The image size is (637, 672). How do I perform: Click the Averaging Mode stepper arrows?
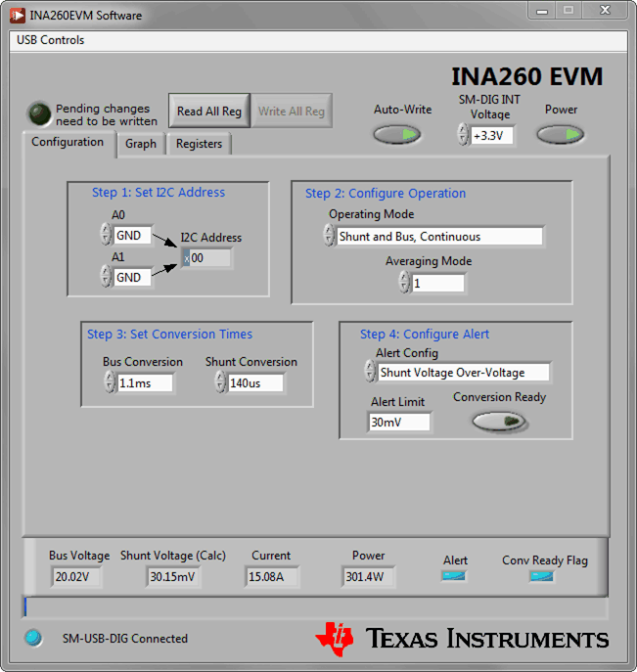403,283
